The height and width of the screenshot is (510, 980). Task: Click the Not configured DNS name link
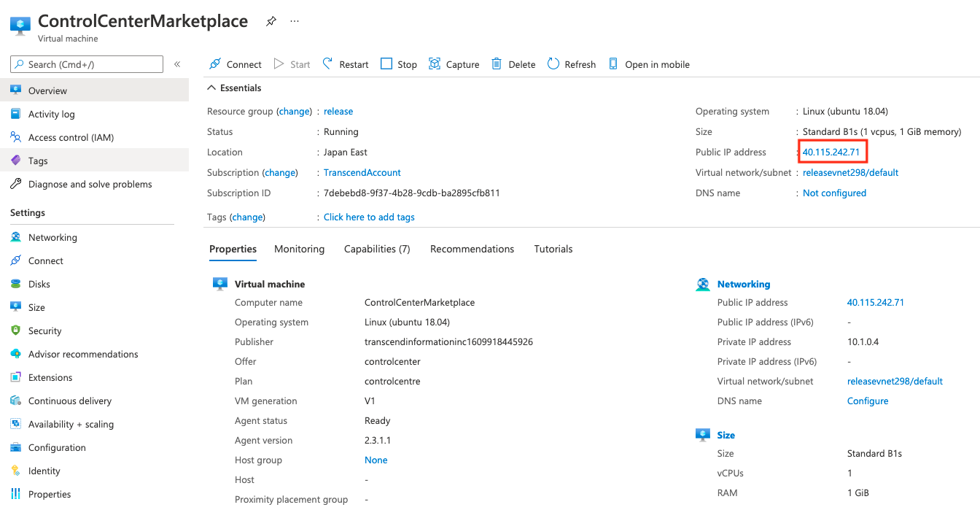(834, 193)
